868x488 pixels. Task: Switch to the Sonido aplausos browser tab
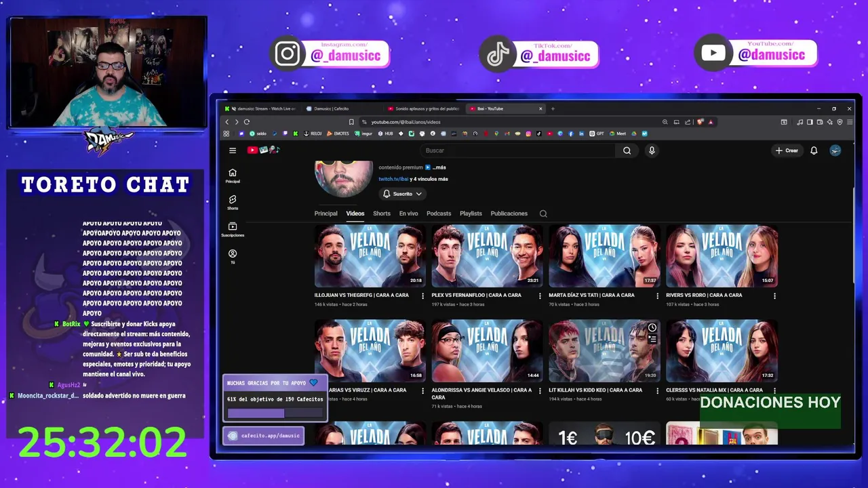(424, 108)
